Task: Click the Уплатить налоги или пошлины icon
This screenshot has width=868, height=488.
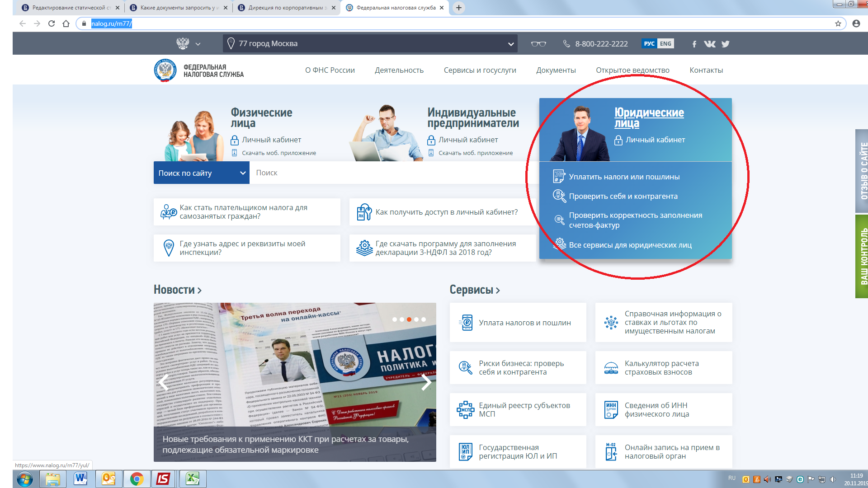Action: 559,176
